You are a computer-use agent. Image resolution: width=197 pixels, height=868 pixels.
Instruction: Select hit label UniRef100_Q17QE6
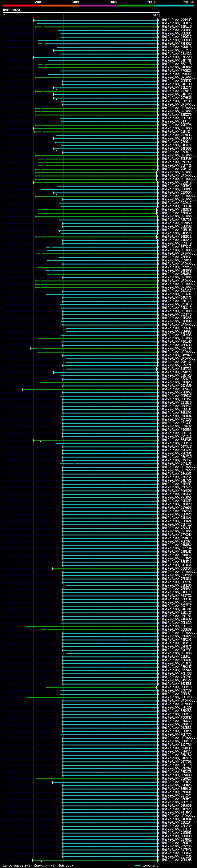(x=177, y=91)
